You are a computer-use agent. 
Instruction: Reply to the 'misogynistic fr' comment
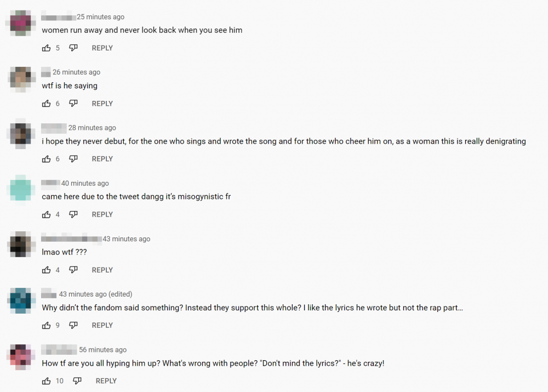[102, 214]
